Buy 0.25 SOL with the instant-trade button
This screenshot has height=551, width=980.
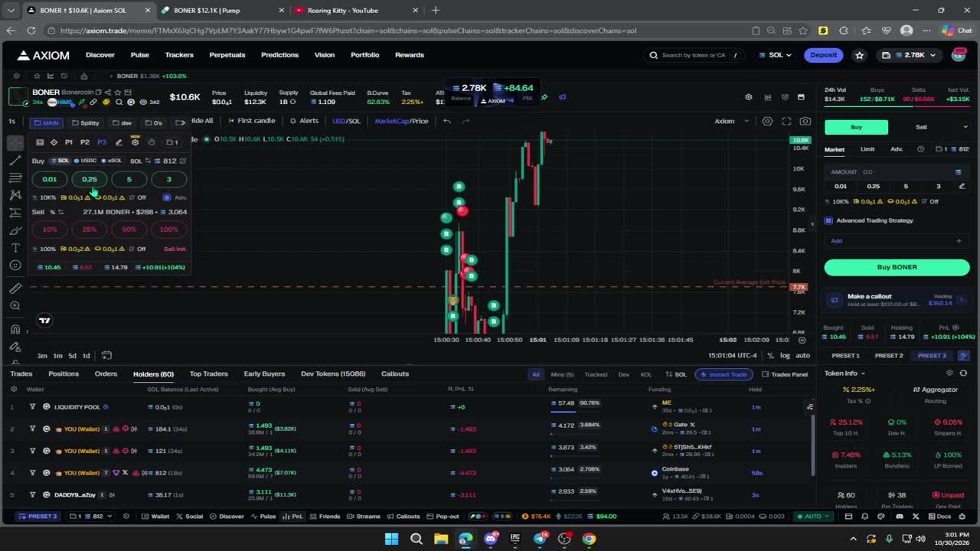click(x=90, y=179)
